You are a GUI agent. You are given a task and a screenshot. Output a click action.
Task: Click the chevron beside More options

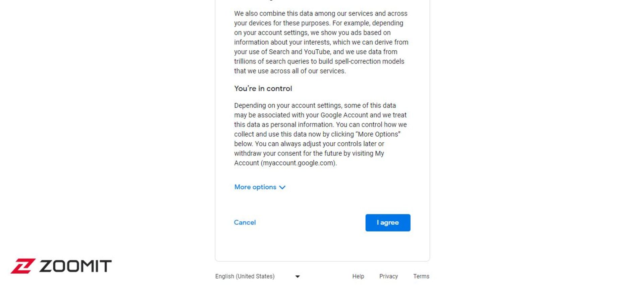(x=282, y=187)
